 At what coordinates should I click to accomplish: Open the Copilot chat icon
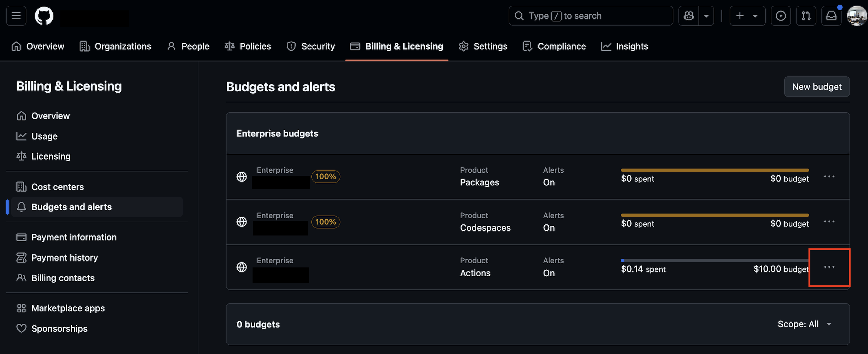pyautogui.click(x=688, y=16)
